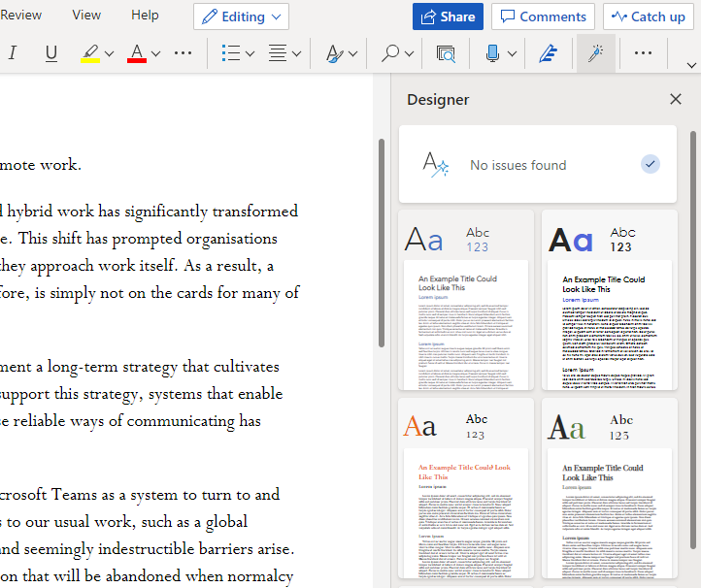The width and height of the screenshot is (701, 588).
Task: Click the Share button
Action: click(448, 16)
